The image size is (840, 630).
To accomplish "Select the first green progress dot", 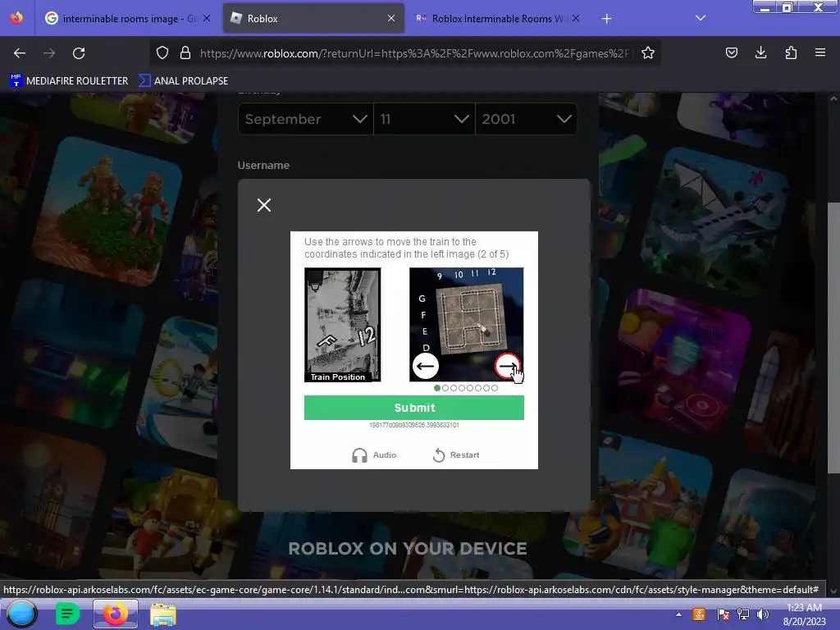I will pos(437,388).
